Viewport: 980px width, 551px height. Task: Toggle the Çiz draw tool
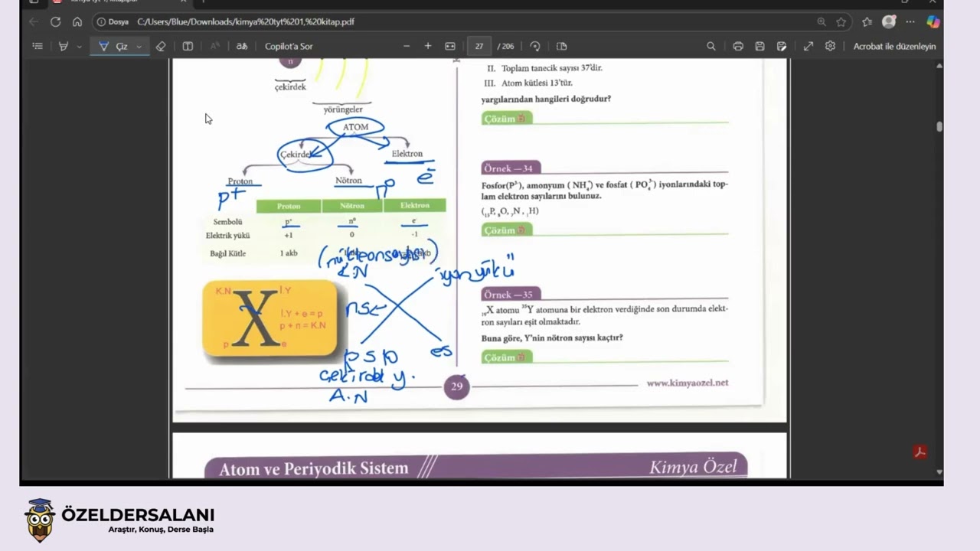point(113,46)
